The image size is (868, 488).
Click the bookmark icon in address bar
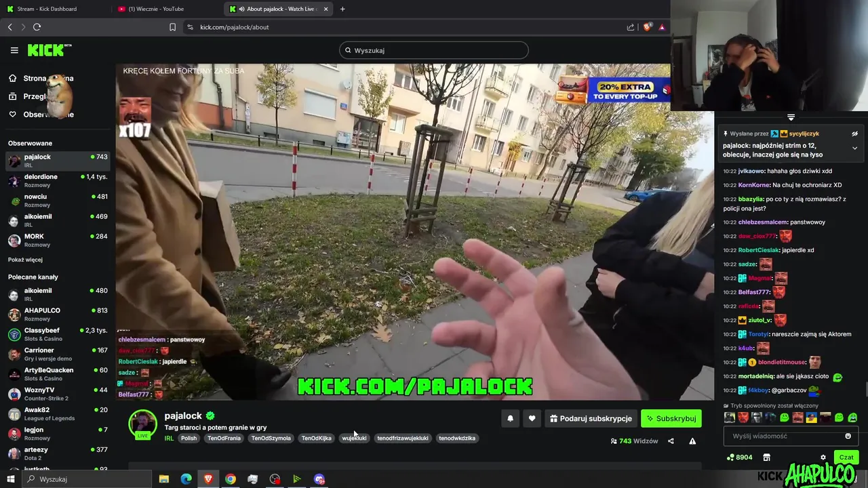[x=172, y=27]
